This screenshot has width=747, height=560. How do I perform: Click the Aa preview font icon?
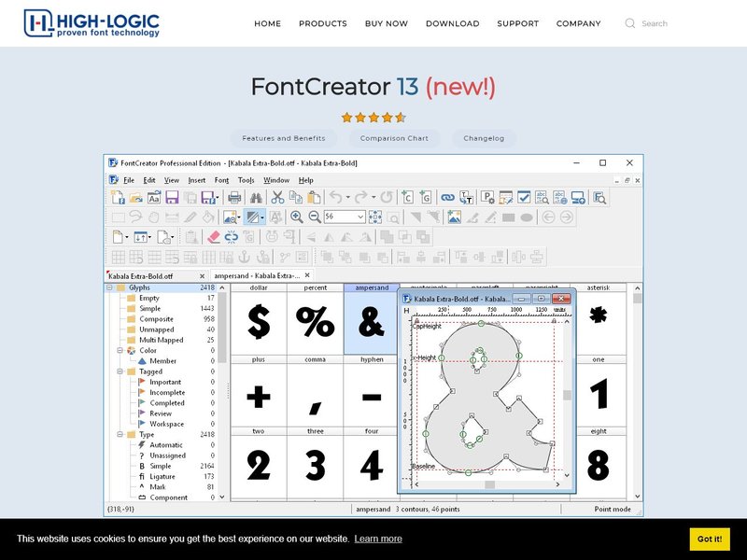tap(154, 197)
